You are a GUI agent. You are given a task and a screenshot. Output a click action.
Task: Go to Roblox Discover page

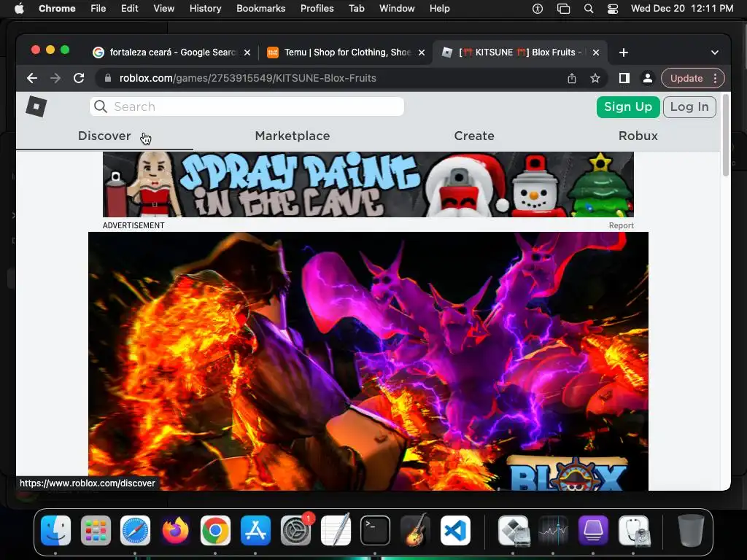click(104, 136)
